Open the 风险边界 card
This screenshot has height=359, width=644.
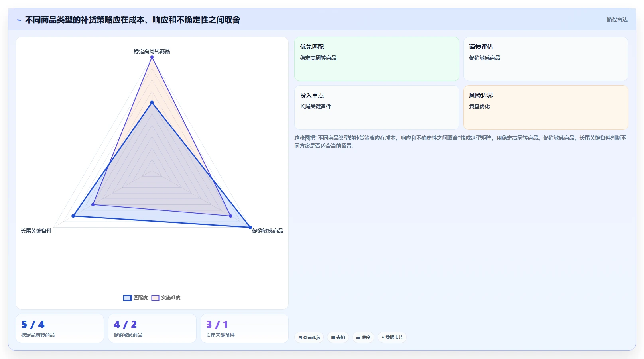[546, 108]
